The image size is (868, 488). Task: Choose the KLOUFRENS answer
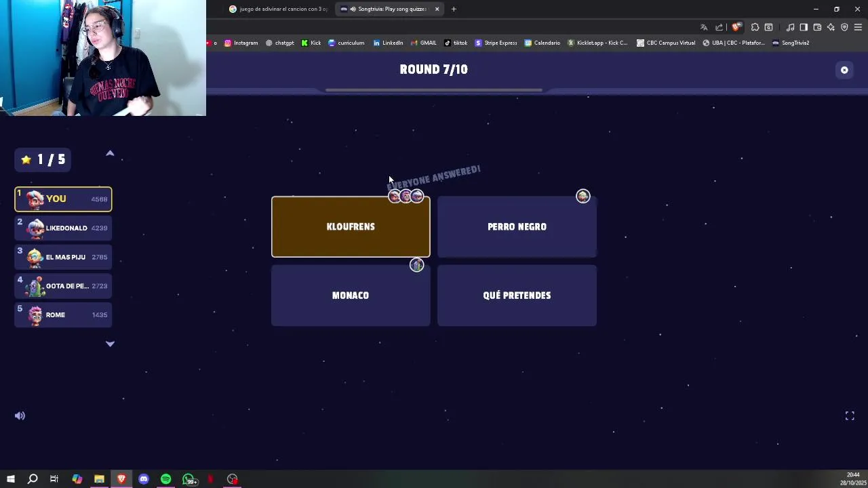click(x=351, y=227)
